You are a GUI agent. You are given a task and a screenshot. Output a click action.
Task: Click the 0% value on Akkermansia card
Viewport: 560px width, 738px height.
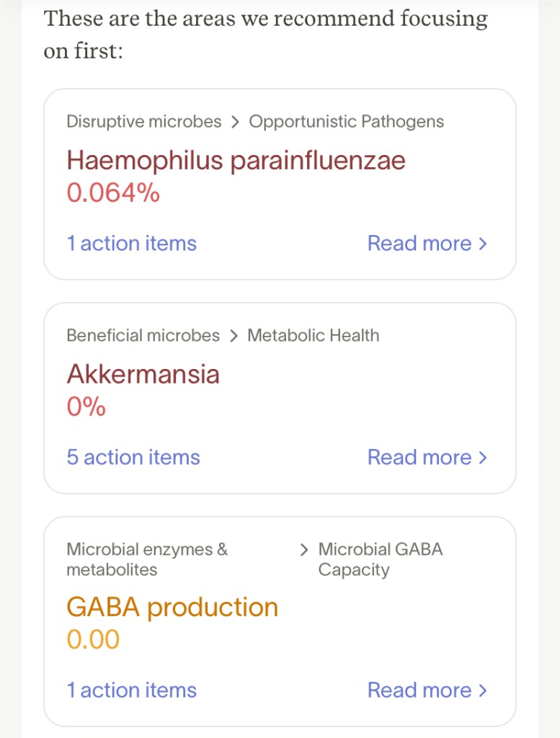point(86,407)
